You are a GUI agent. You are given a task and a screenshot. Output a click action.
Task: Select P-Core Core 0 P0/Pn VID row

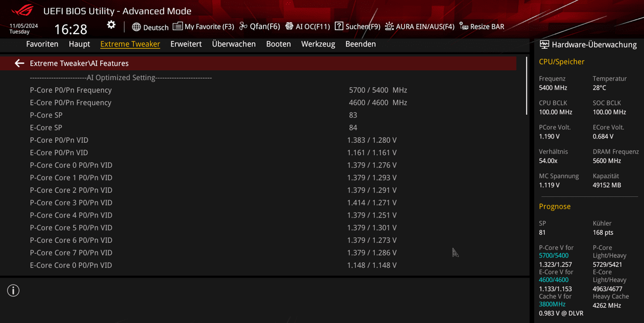[x=258, y=165]
